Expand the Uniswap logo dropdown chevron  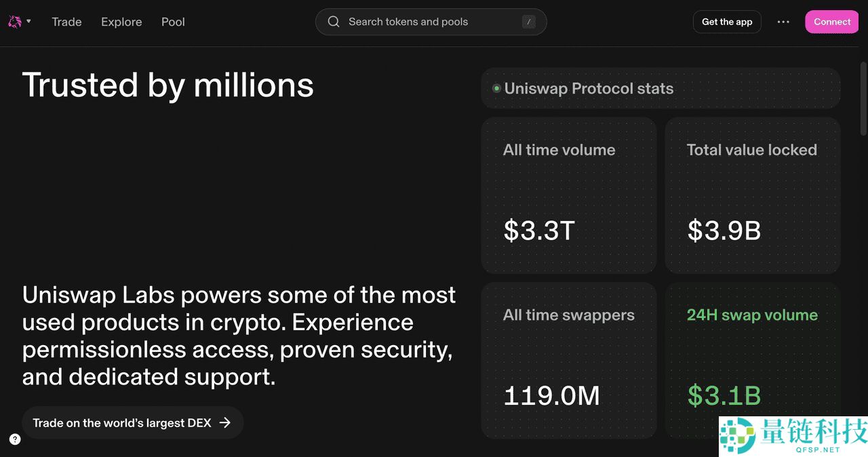[x=28, y=21]
